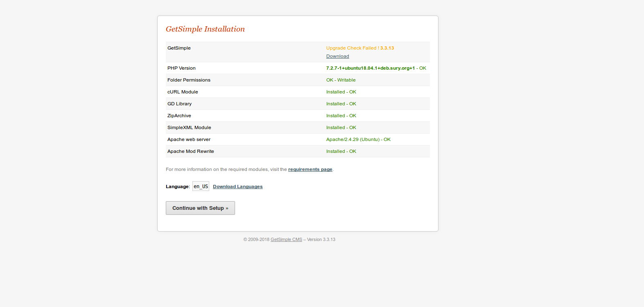The image size is (644, 307).
Task: Click the SimpleXML Module 'Installed - OK' status
Action: pyautogui.click(x=341, y=127)
